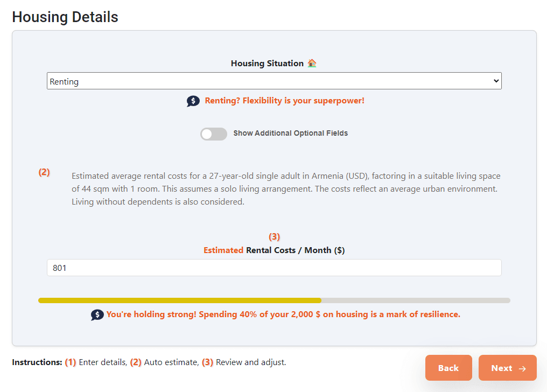Toggle the Show Additional Optional Fields switch
The width and height of the screenshot is (547, 392).
tap(214, 134)
